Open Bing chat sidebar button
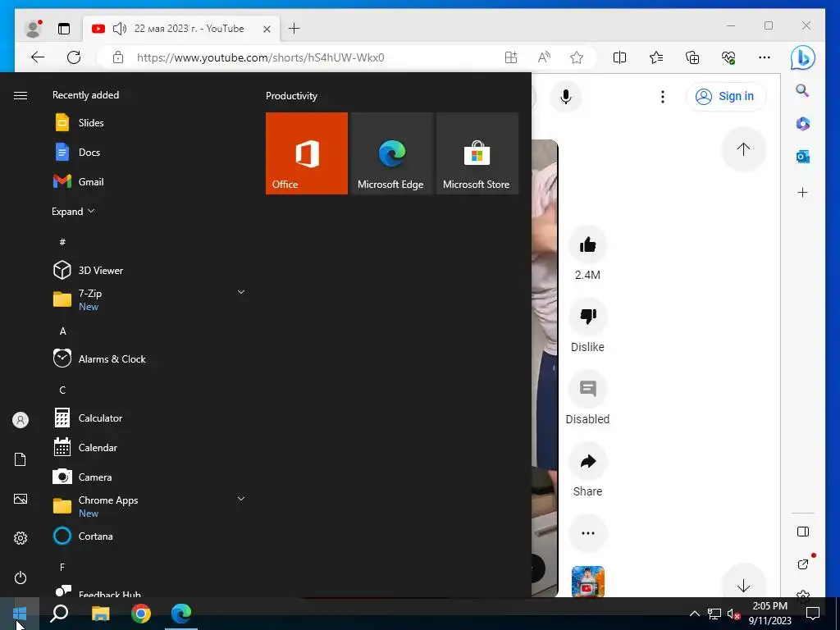840x630 pixels. [x=802, y=57]
